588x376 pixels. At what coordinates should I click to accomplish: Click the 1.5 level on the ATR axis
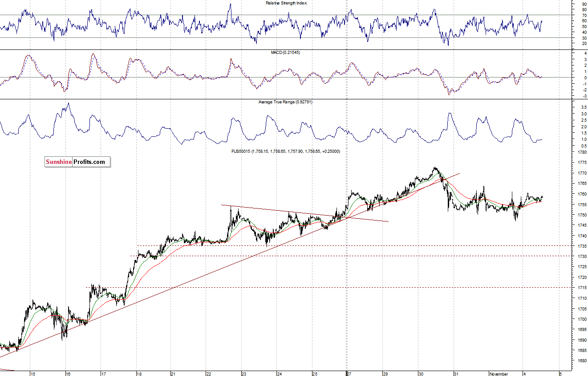click(x=584, y=133)
